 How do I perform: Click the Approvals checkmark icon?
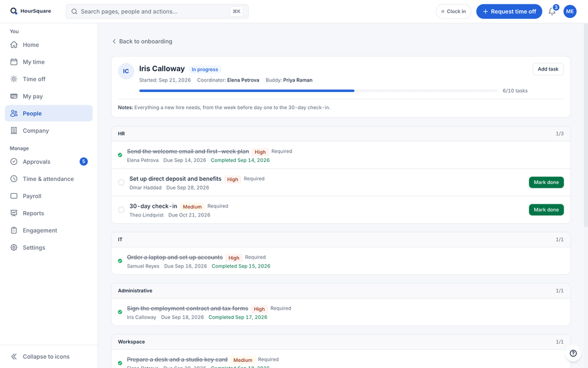14,162
